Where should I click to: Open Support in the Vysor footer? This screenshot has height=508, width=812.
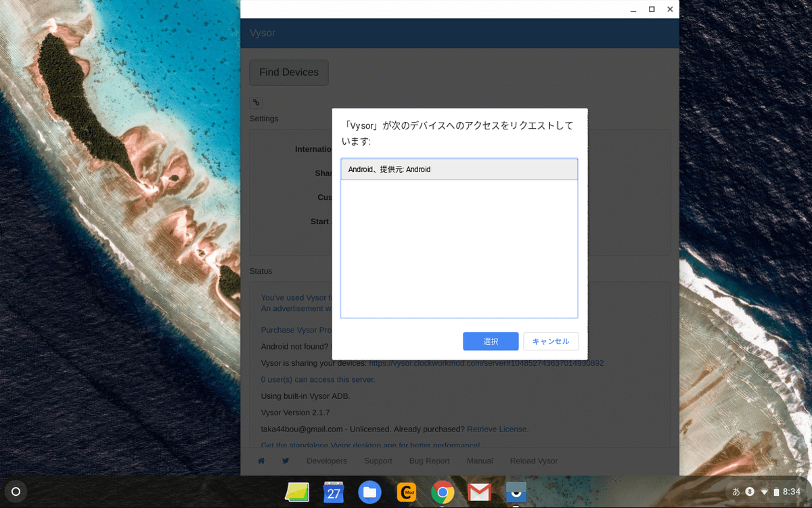coord(378,461)
